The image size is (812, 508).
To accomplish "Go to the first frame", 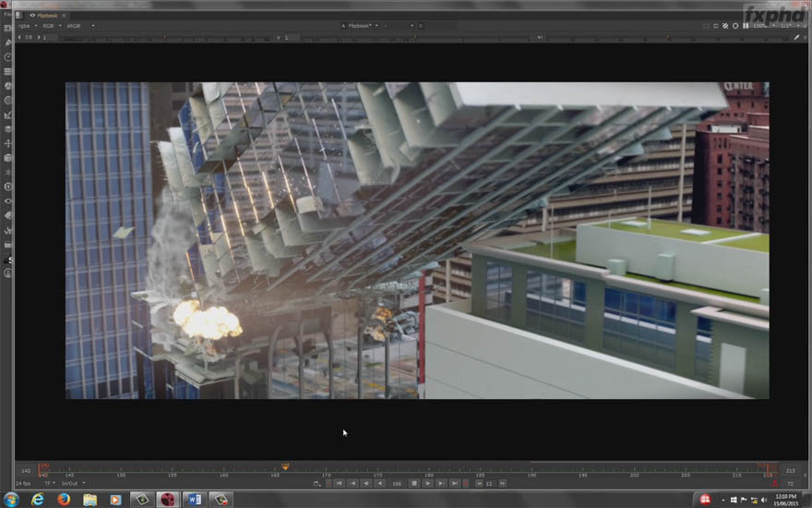I will 339,483.
